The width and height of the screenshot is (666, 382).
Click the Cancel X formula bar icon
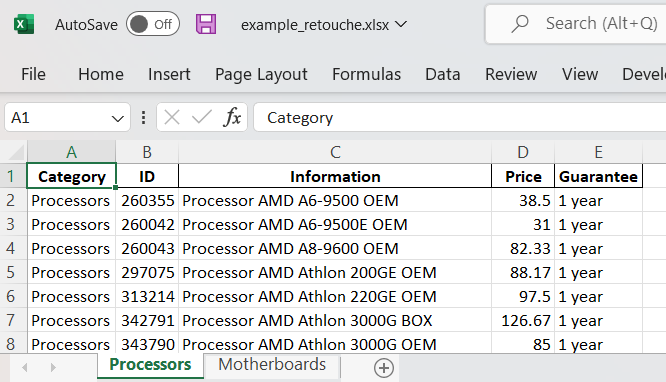click(172, 117)
